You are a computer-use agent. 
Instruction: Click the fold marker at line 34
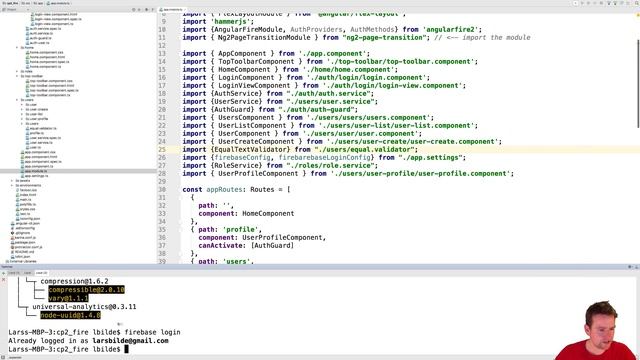click(x=180, y=222)
